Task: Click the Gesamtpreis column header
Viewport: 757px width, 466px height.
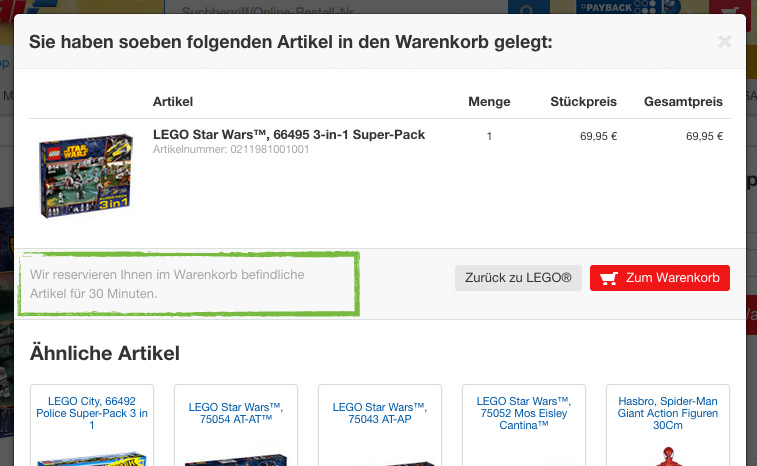Action: [x=683, y=101]
